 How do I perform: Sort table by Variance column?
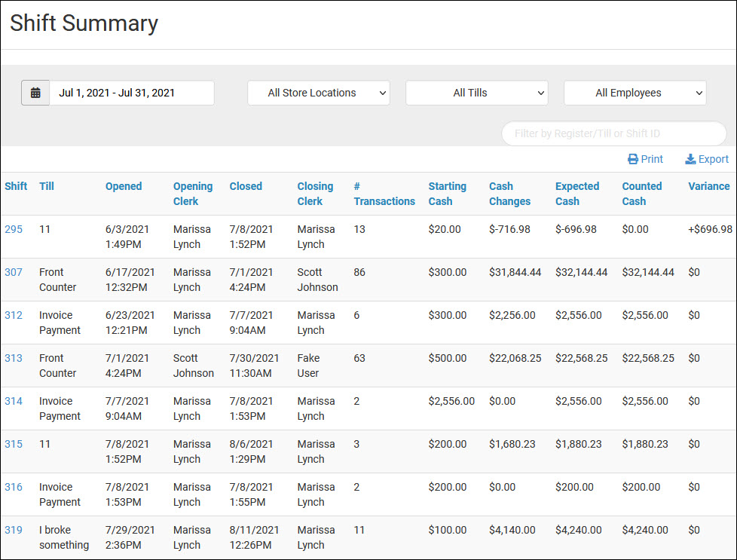(708, 186)
